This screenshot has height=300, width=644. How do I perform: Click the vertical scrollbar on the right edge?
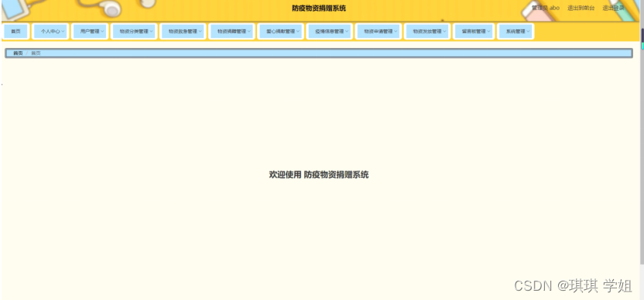tap(642, 145)
